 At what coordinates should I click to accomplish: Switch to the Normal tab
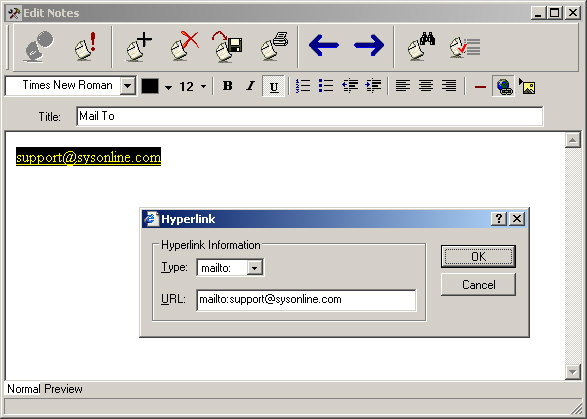click(x=23, y=389)
